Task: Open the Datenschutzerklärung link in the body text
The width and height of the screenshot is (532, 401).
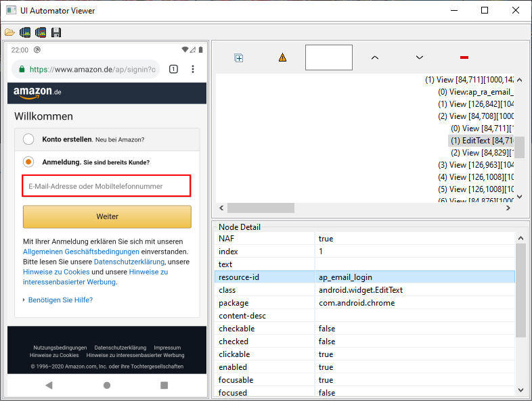Action: pyautogui.click(x=129, y=262)
